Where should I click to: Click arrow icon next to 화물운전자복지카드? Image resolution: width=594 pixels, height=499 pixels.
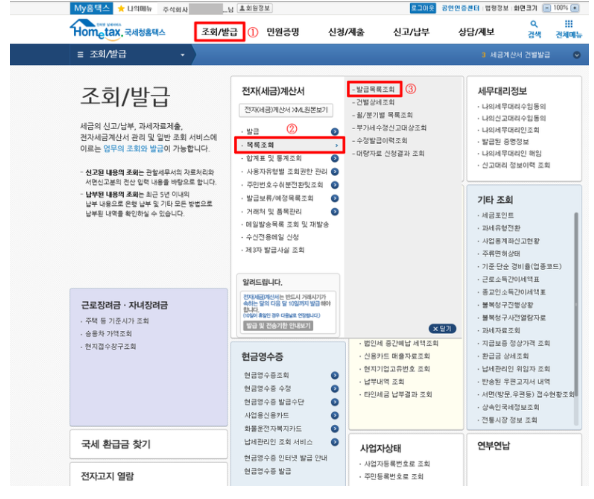[x=335, y=429]
